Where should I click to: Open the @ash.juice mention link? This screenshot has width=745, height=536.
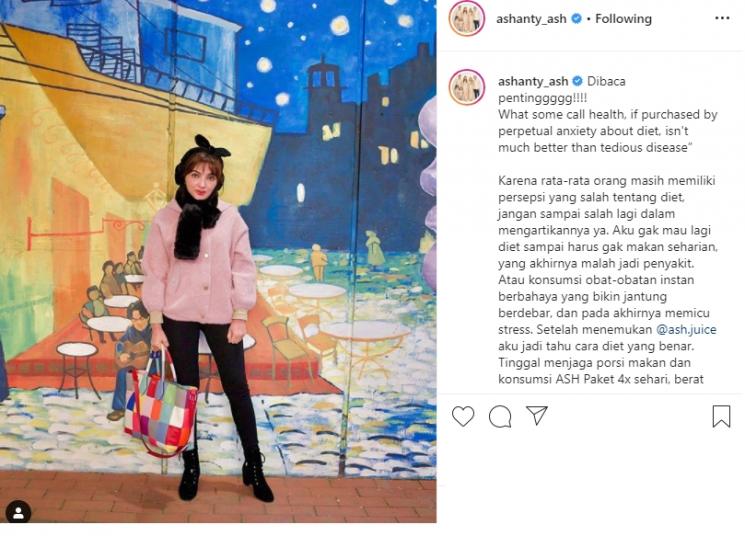tap(686, 330)
